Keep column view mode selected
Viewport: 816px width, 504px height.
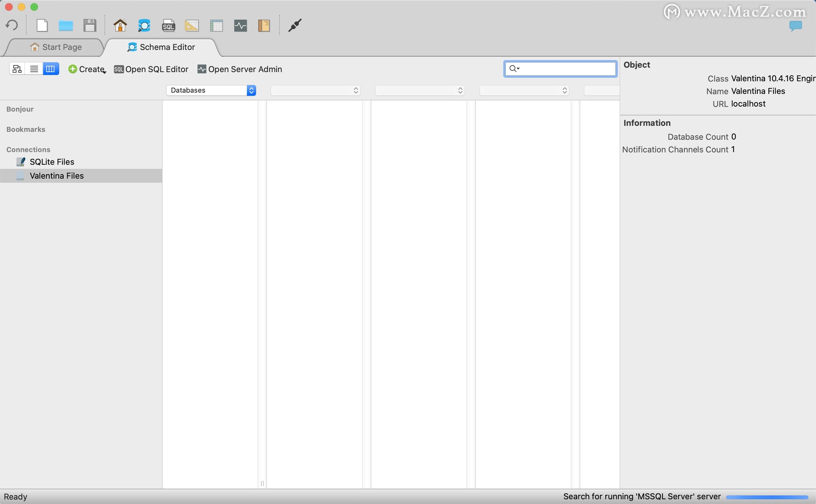[51, 69]
